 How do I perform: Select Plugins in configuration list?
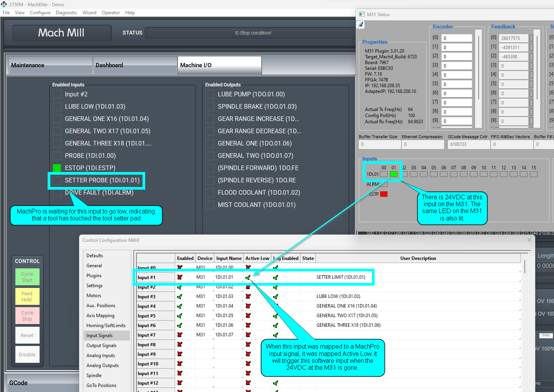point(107,276)
